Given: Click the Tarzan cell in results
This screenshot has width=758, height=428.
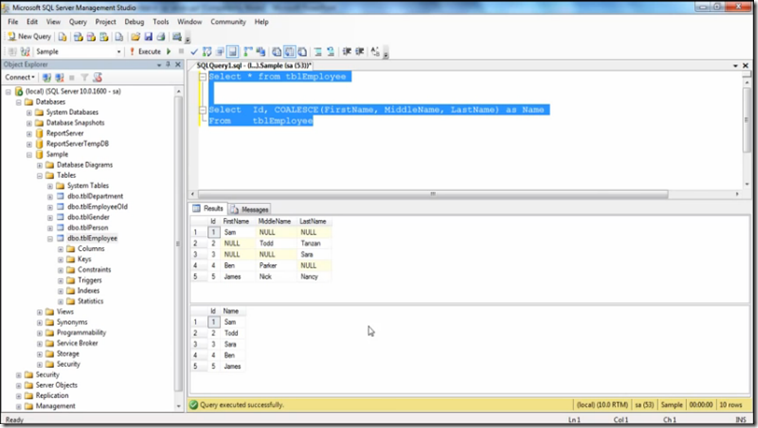Looking at the screenshot, I should point(314,243).
